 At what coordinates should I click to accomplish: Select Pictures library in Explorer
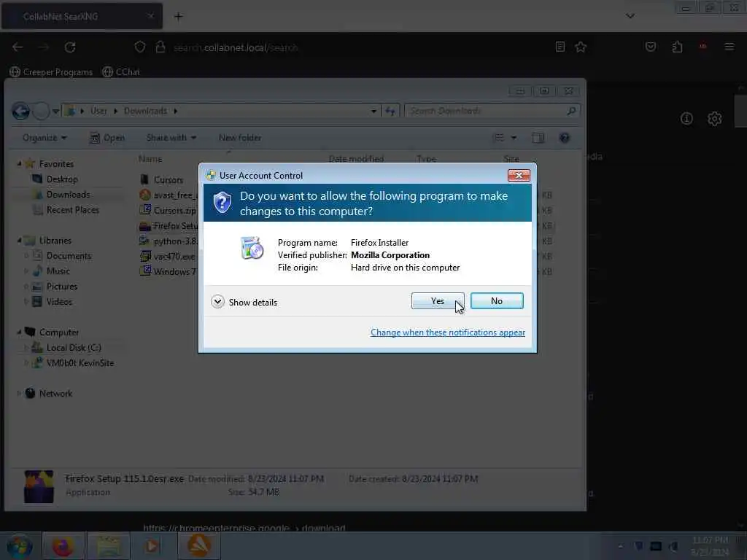tap(61, 286)
